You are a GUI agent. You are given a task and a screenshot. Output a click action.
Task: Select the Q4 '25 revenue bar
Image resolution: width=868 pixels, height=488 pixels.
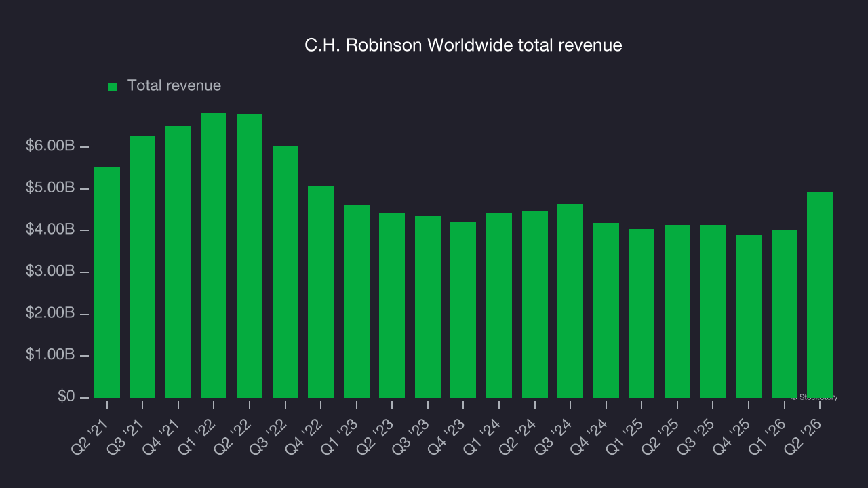[749, 316]
